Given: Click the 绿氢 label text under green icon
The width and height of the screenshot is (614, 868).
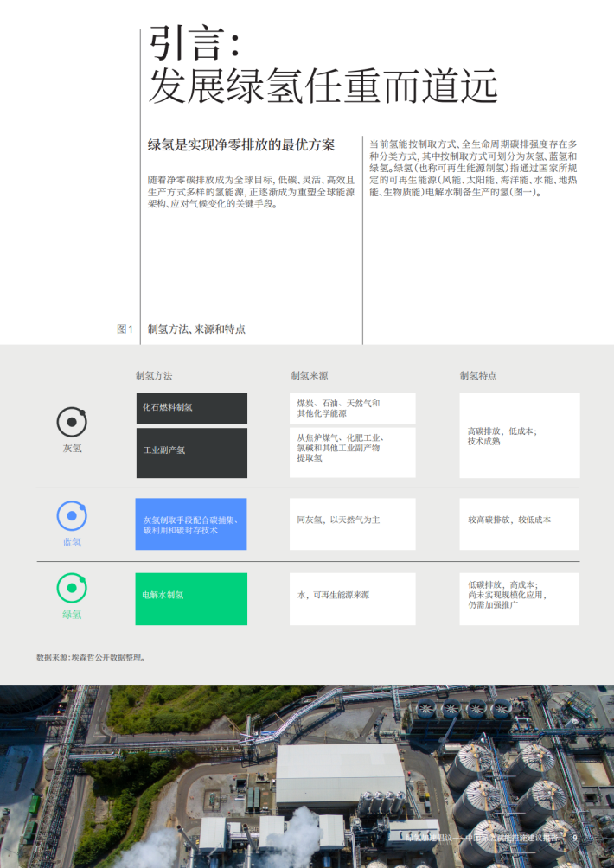Looking at the screenshot, I should point(72,615).
